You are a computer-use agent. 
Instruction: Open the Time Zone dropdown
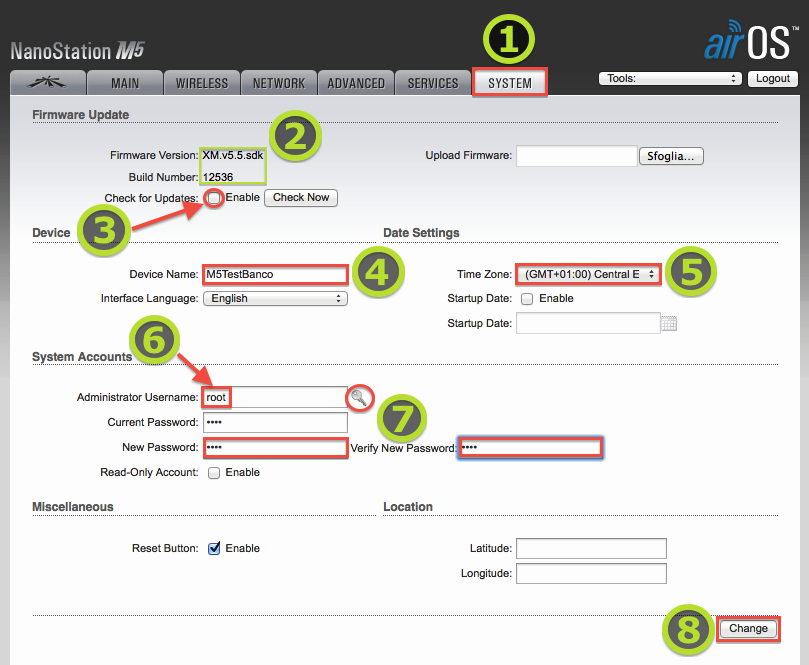coord(588,273)
